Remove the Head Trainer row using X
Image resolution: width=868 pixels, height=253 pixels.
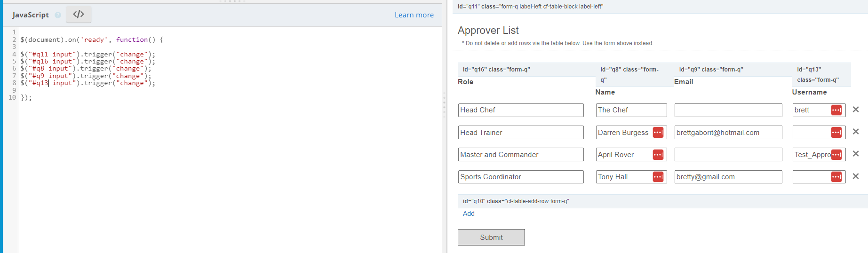pyautogui.click(x=856, y=132)
